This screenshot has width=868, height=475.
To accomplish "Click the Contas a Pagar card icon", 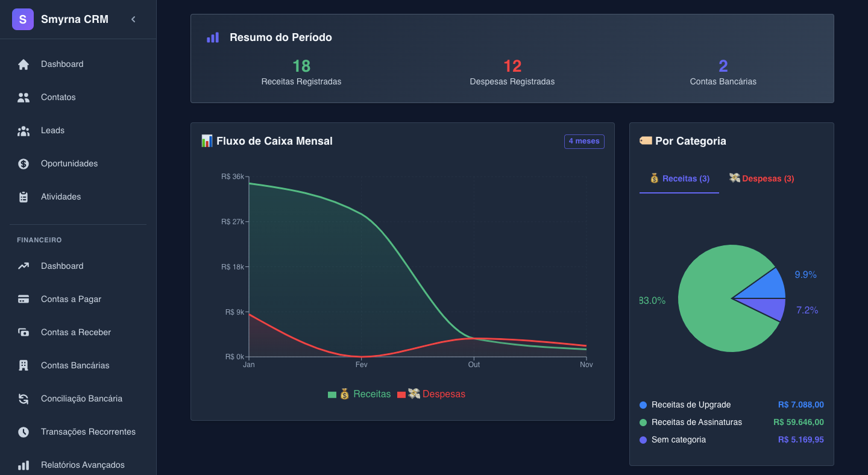I will [x=24, y=299].
